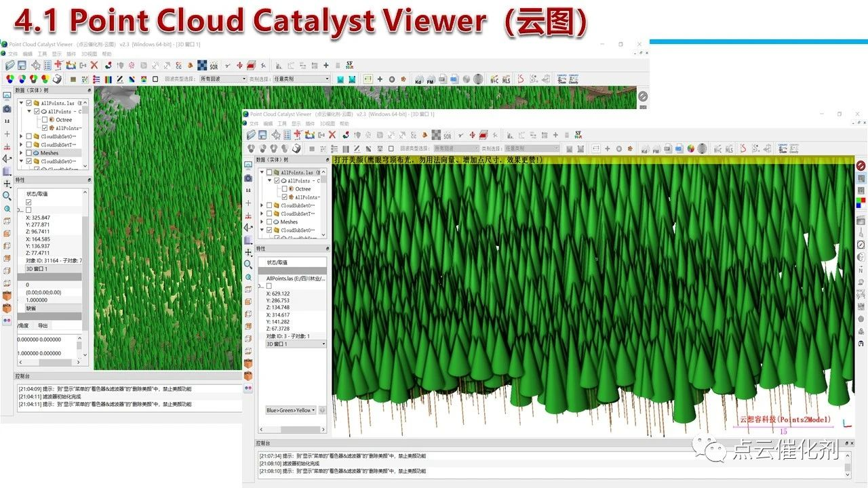
Task: Click red no-entry icon at front window right edge
Action: tap(861, 165)
